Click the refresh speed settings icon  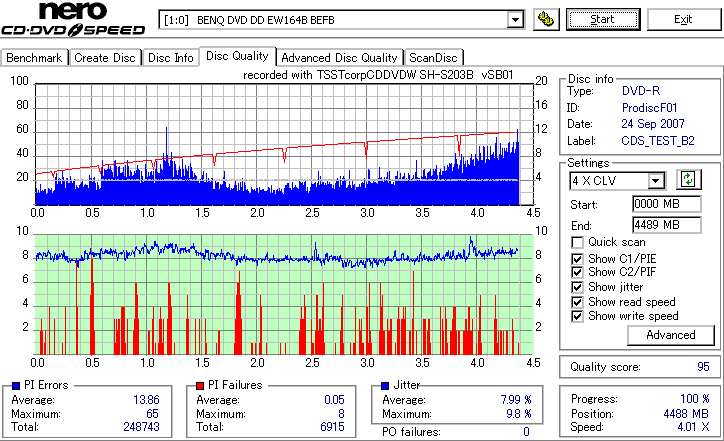click(688, 179)
